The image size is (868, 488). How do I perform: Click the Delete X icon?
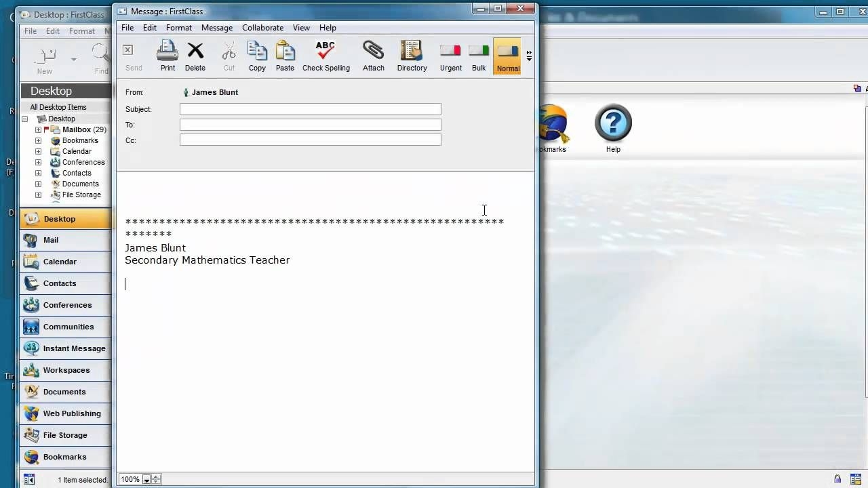click(x=195, y=51)
